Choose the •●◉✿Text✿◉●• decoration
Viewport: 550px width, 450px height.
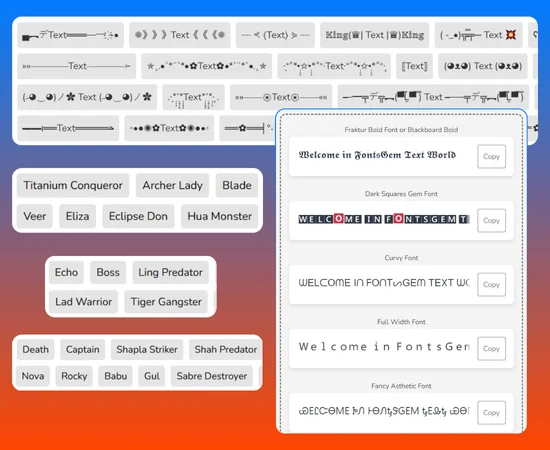169,128
